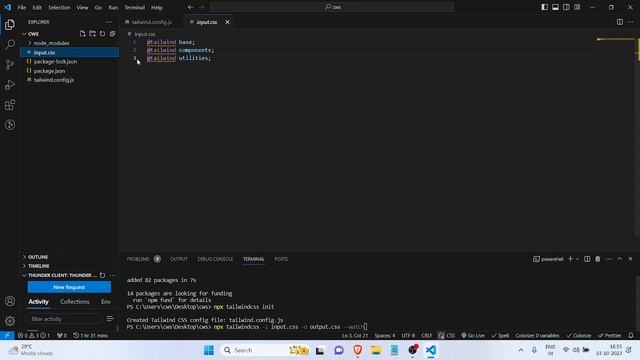Click Go Live in status bar
The image size is (640, 360).
(473, 336)
